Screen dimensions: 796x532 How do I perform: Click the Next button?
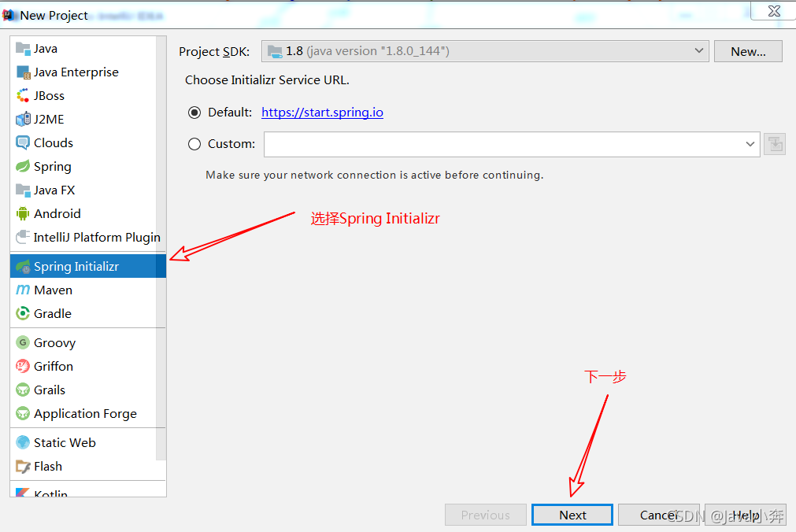point(572,515)
